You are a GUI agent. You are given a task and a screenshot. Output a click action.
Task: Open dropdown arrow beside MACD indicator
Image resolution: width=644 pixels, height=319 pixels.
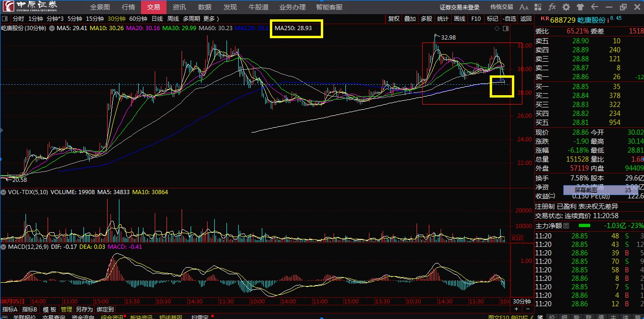4,247
